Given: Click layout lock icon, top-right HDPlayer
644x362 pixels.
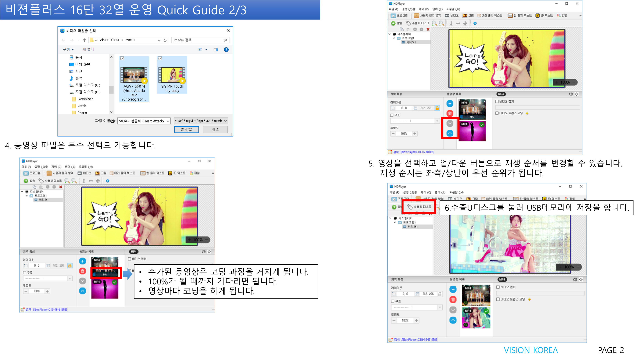Looking at the screenshot, I should [437, 108].
